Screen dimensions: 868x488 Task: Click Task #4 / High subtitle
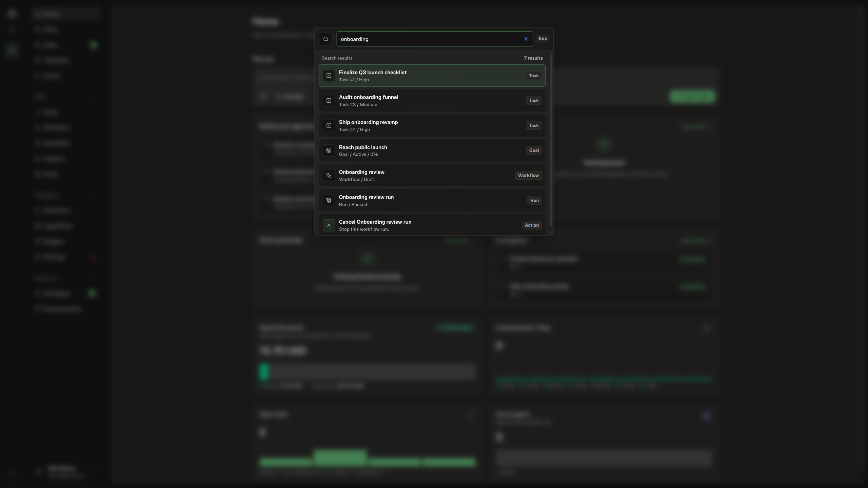354,129
